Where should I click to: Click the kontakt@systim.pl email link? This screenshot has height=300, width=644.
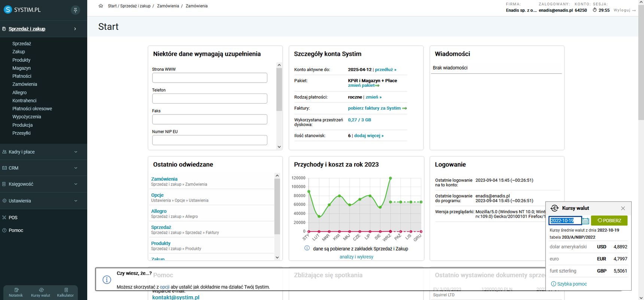(x=176, y=297)
